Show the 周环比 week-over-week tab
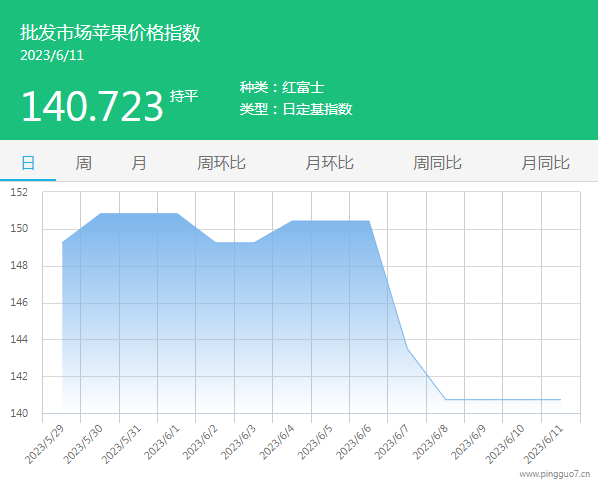598x483 pixels. coord(221,163)
